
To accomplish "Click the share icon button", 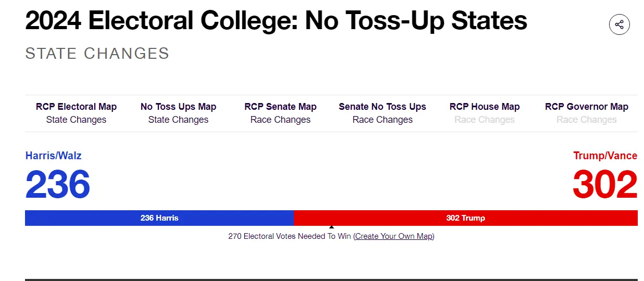I will tap(620, 24).
